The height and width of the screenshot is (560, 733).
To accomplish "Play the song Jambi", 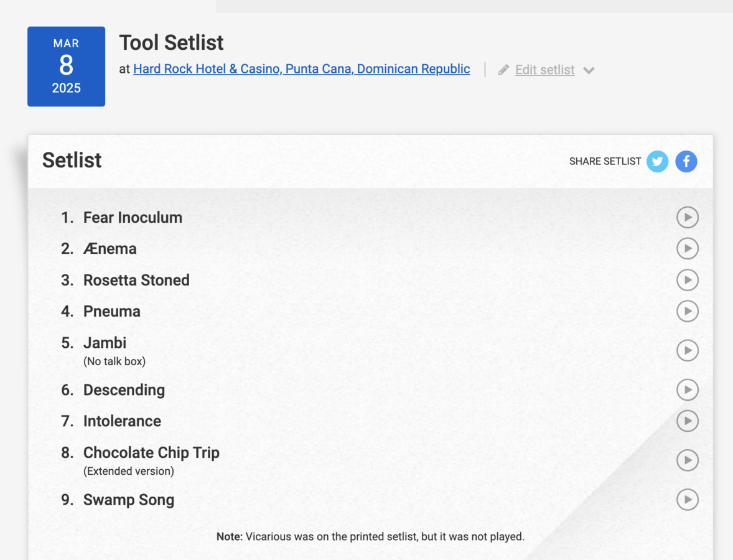I will pos(688,350).
